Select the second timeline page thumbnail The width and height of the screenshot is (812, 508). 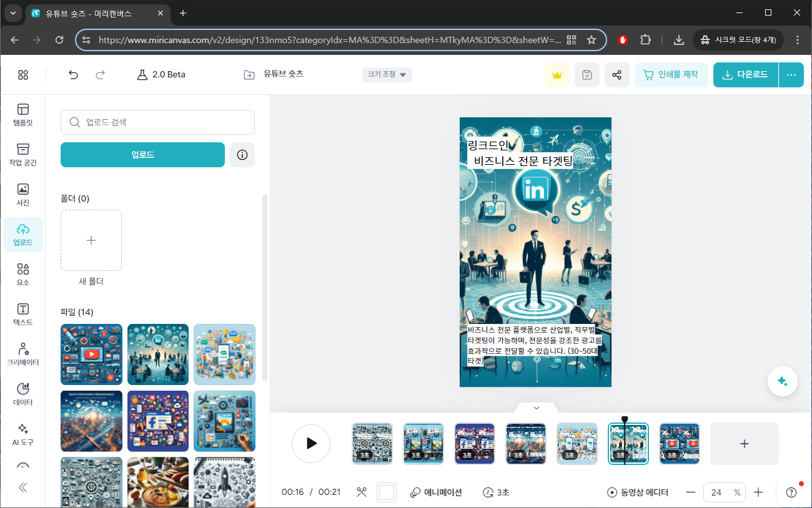pos(423,444)
